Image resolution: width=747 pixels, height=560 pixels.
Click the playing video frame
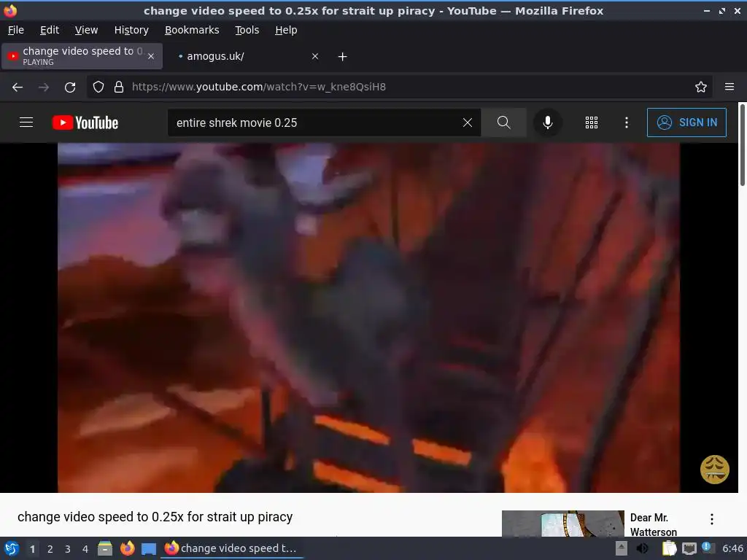coord(368,318)
